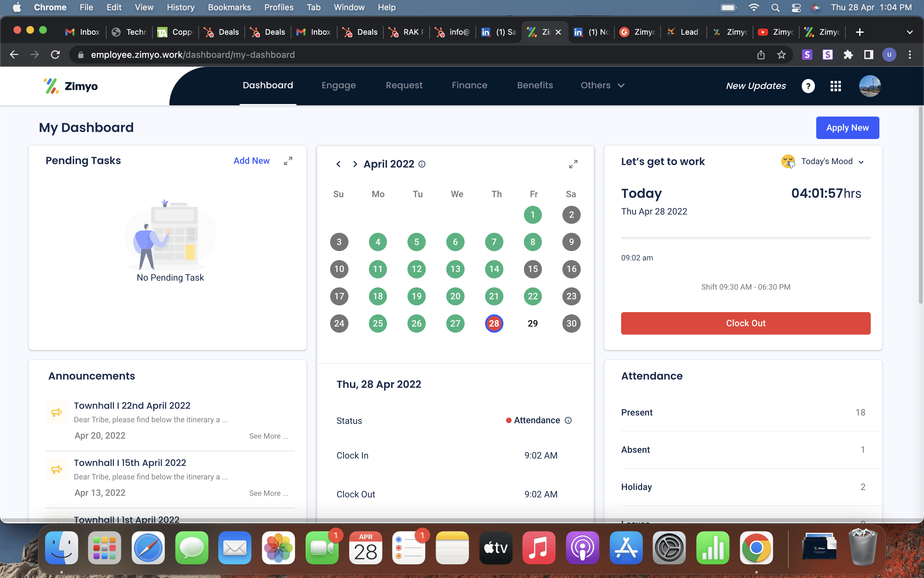Click the Apply New button

(847, 128)
